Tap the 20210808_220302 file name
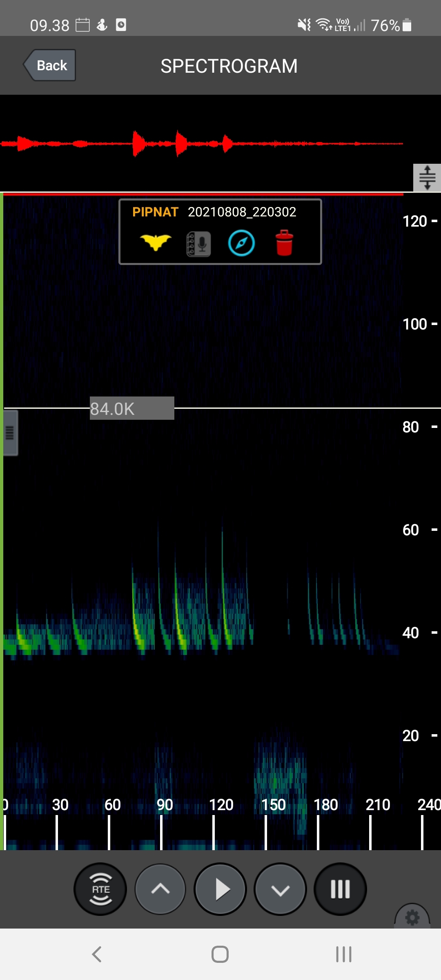The height and width of the screenshot is (980, 441). [x=242, y=212]
